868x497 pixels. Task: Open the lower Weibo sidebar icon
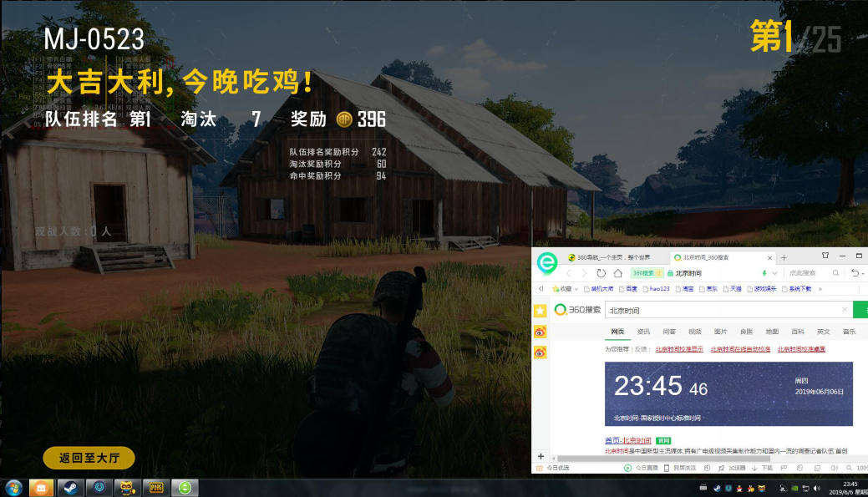click(x=541, y=352)
